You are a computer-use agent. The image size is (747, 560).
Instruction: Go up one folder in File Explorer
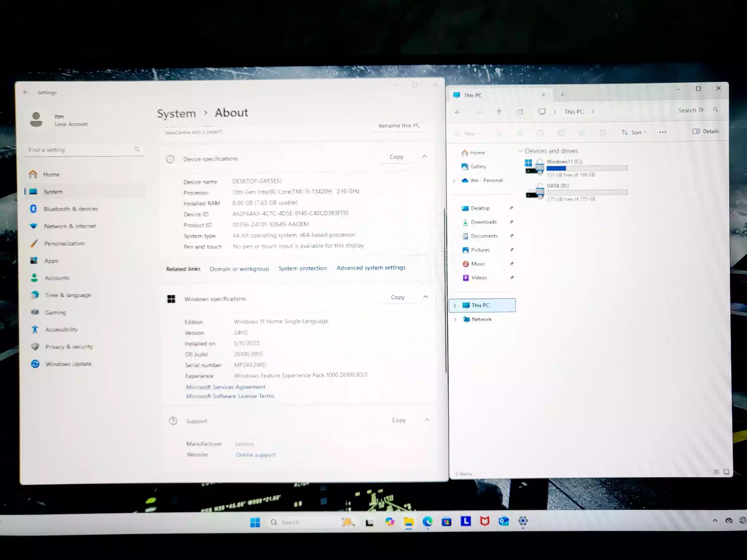click(499, 112)
